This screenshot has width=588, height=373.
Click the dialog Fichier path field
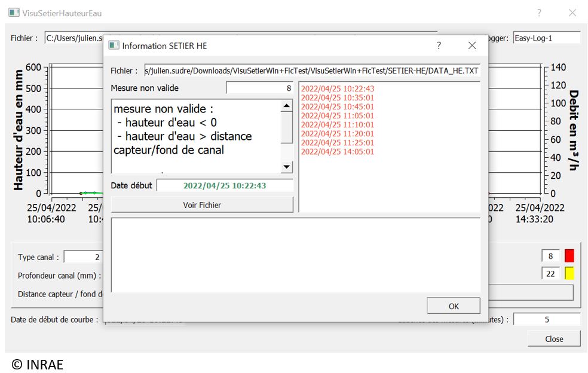[x=312, y=71]
